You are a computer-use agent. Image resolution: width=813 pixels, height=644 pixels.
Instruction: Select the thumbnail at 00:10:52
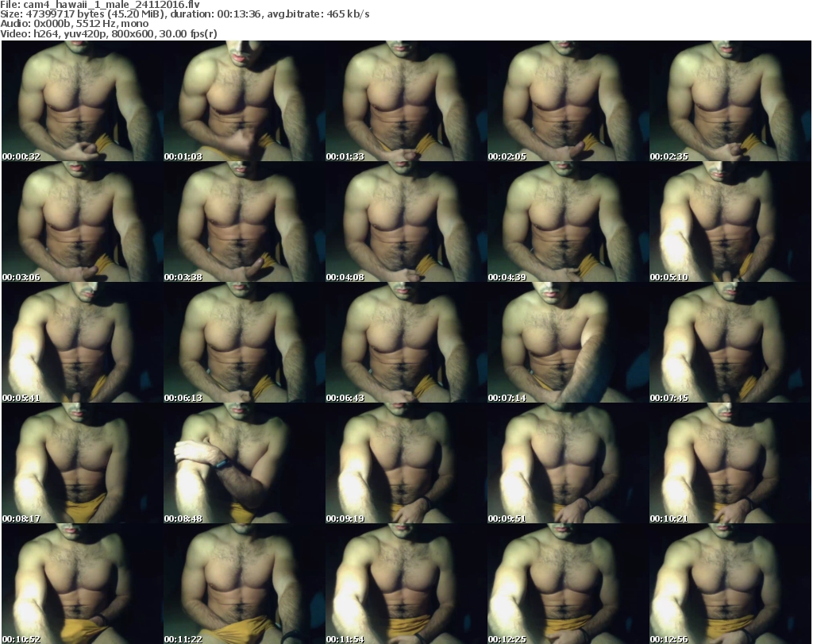click(x=82, y=584)
